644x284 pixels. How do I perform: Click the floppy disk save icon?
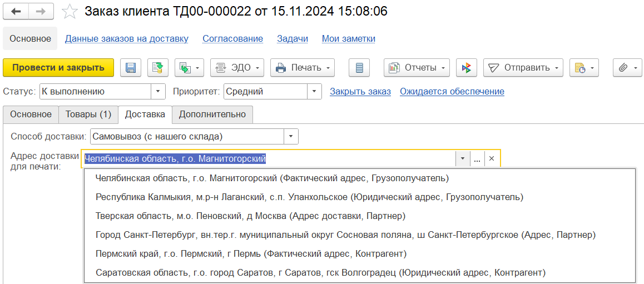[131, 68]
